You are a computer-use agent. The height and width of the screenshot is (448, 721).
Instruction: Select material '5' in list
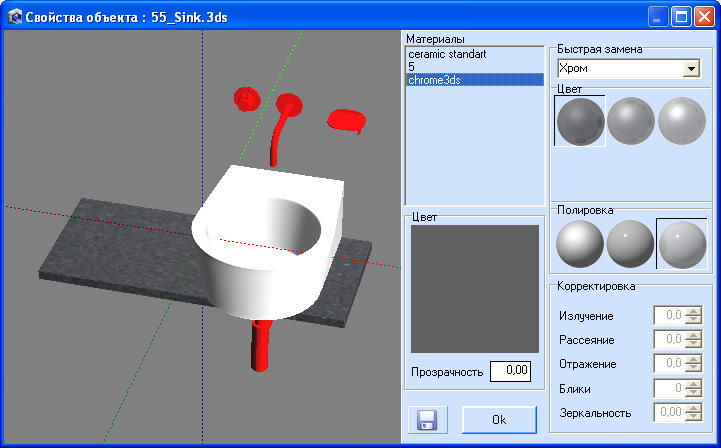pyautogui.click(x=412, y=67)
